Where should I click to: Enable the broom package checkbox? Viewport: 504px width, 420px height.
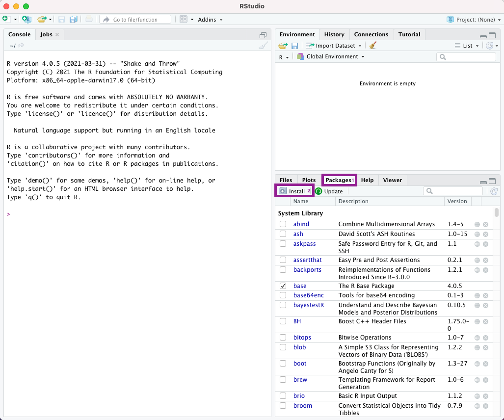click(x=283, y=406)
